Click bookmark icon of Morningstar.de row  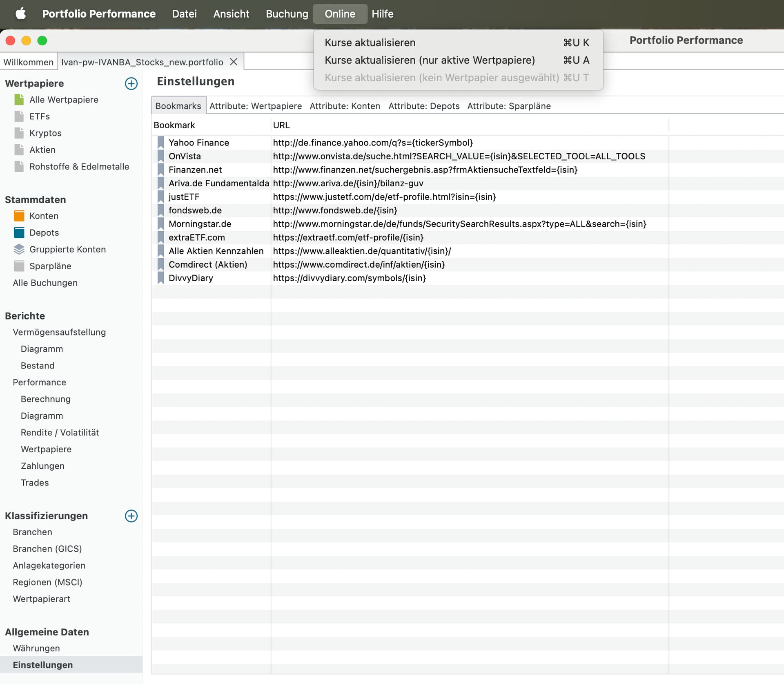click(x=160, y=224)
